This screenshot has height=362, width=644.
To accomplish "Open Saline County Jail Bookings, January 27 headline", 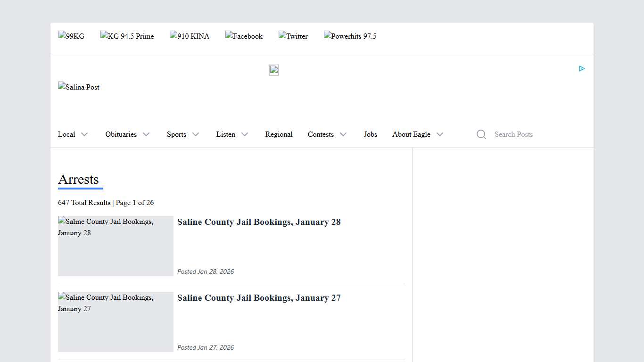I will pos(259,298).
